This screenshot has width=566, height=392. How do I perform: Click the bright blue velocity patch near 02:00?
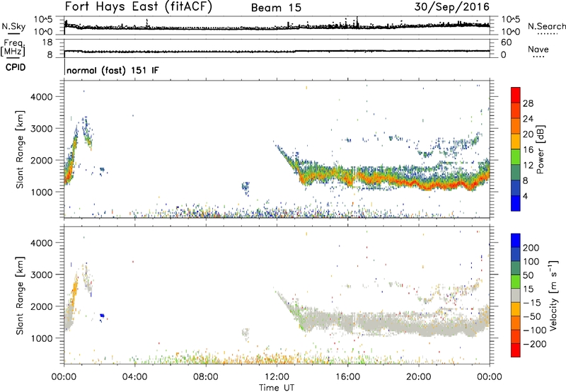[102, 316]
